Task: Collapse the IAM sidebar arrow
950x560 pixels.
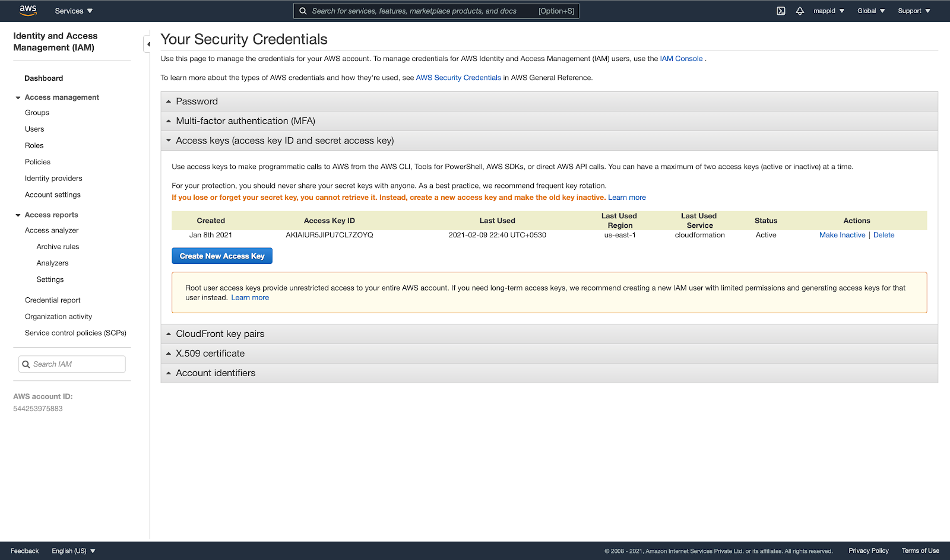Action: tap(147, 44)
